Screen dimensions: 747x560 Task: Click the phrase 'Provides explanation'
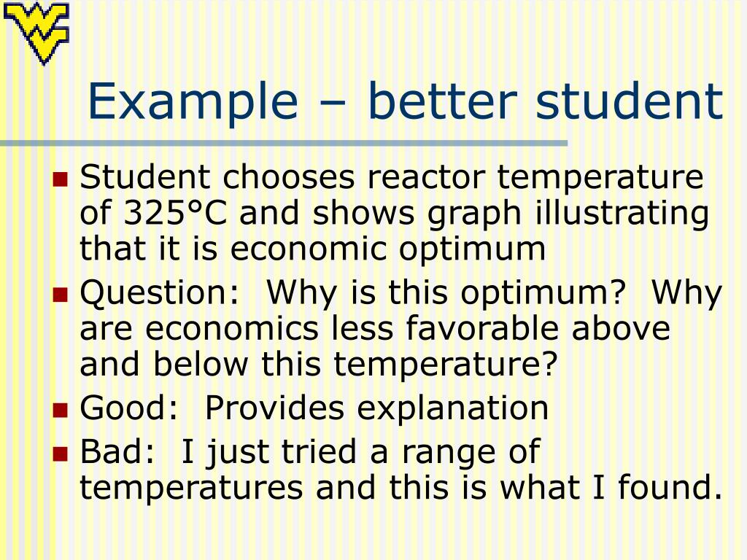(377, 408)
